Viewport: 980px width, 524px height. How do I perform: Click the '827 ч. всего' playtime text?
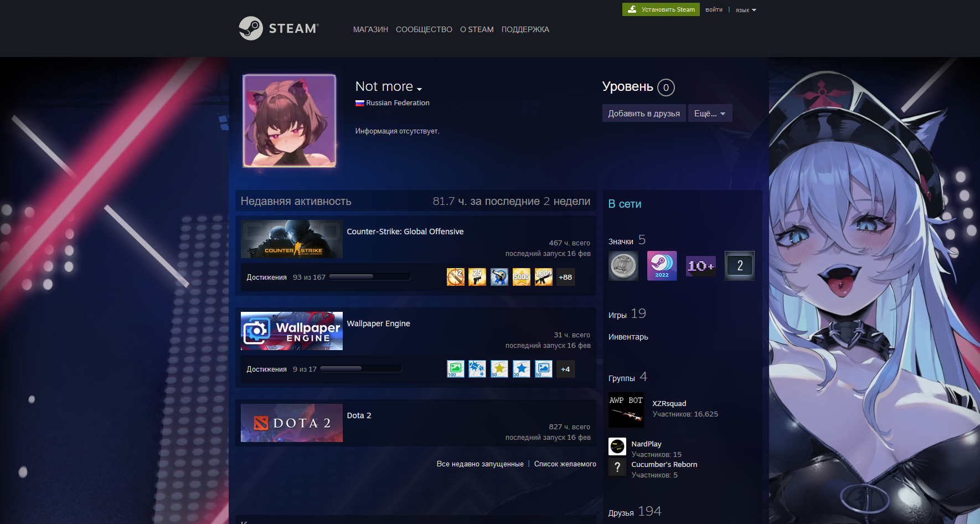(x=570, y=427)
